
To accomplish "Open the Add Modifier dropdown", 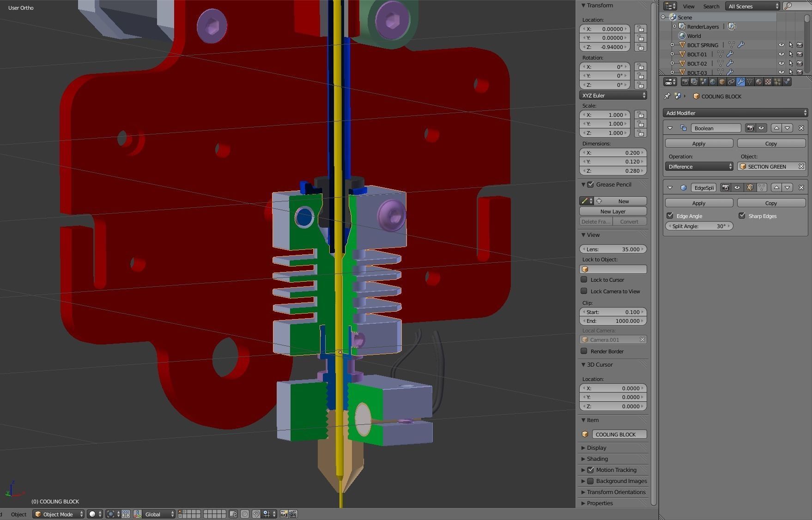I will 735,113.
